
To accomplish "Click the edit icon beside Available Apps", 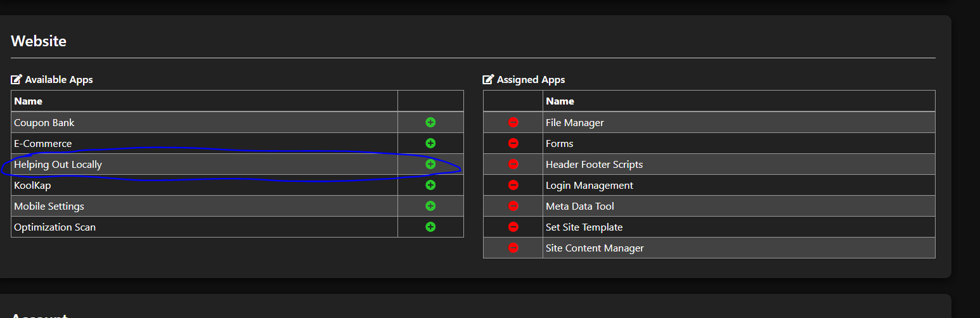I will pos(16,80).
